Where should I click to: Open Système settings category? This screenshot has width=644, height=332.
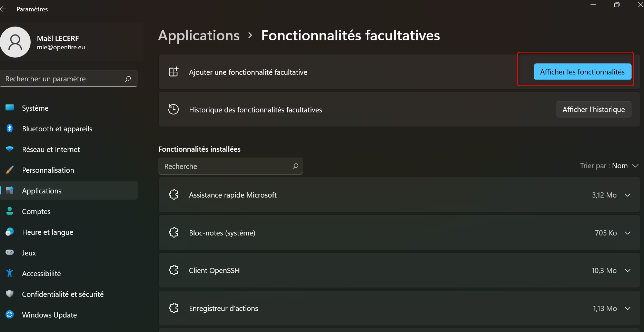[x=69, y=108]
